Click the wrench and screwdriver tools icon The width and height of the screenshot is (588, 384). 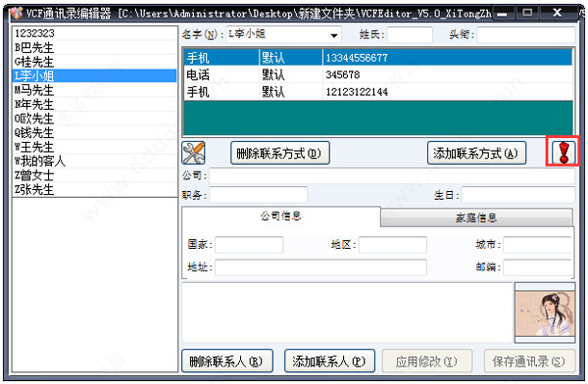(x=193, y=153)
